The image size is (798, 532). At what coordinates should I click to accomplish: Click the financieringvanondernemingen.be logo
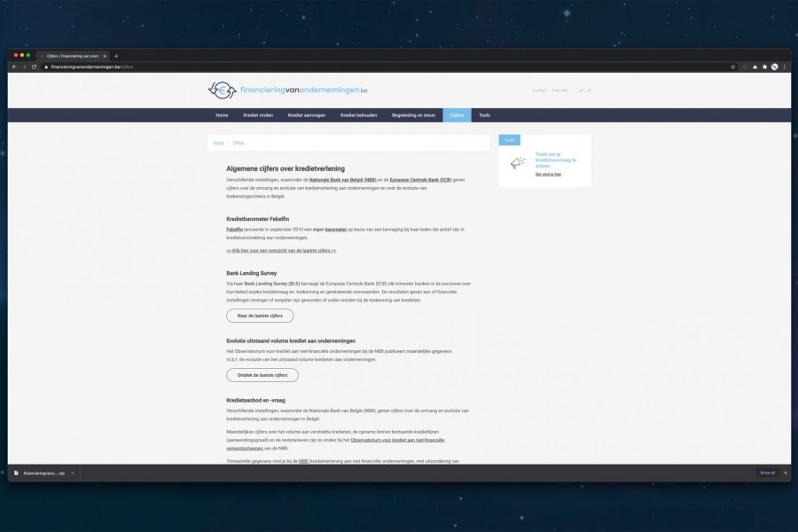[288, 90]
